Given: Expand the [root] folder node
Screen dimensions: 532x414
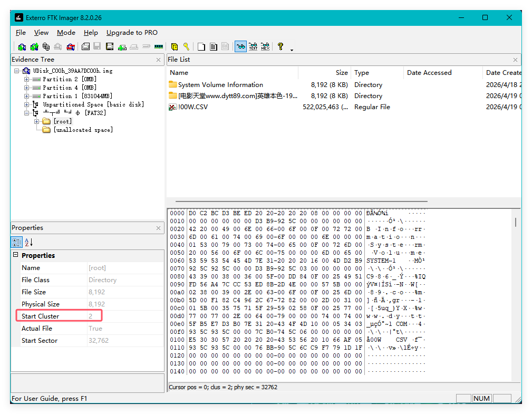Looking at the screenshot, I should click(x=36, y=121).
